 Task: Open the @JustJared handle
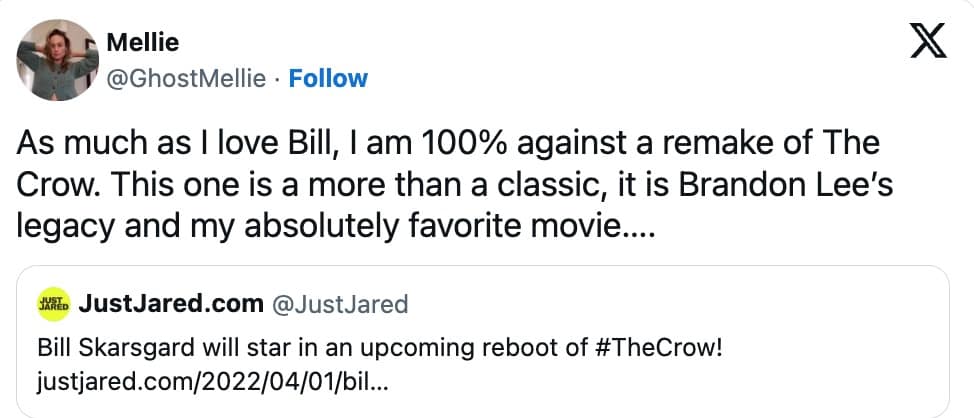(x=340, y=304)
